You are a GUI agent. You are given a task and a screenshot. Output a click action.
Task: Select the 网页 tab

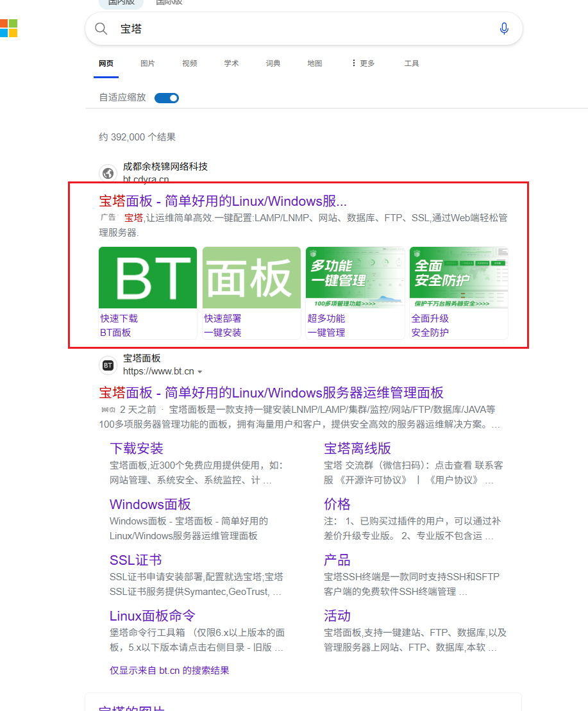106,63
